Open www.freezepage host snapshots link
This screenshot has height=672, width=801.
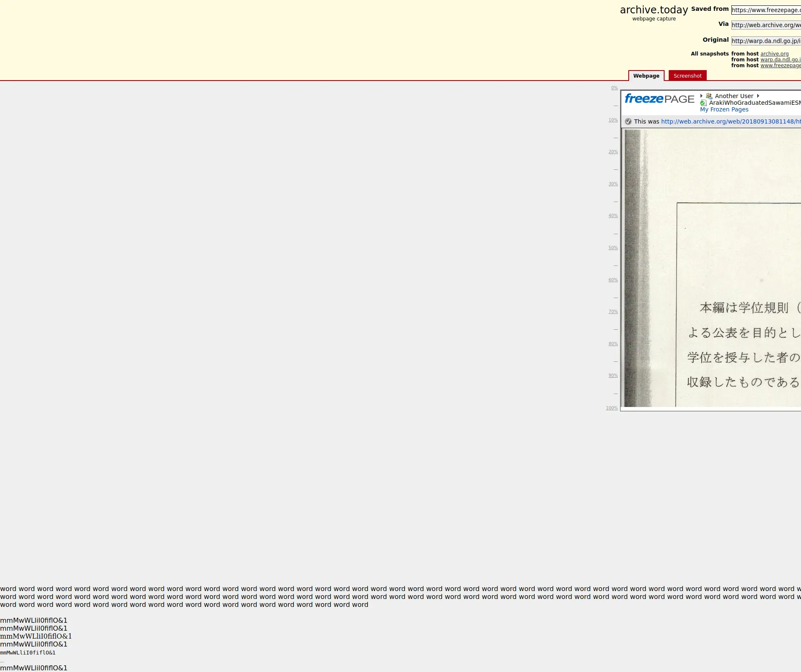point(780,66)
